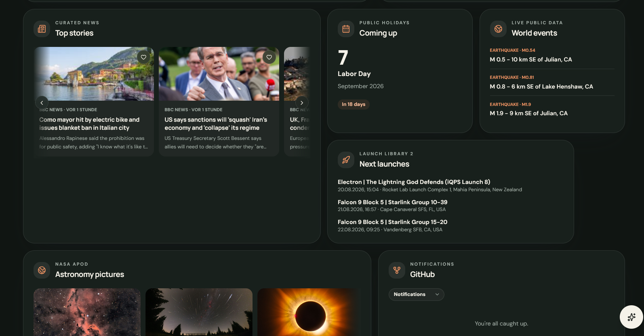Viewport: 644px width, 336px height.
Task: Click the 'Astronomy pictures' heading
Action: (x=90, y=275)
